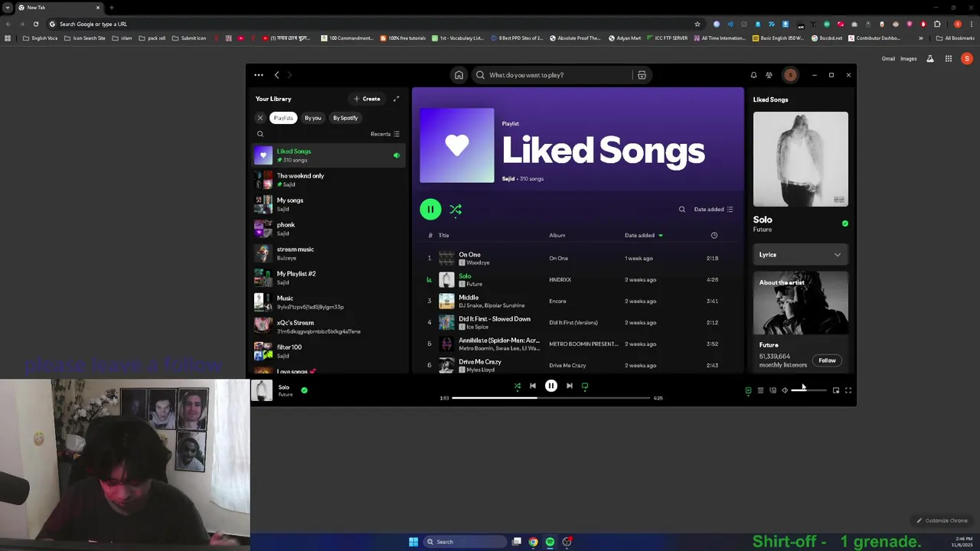Expand the Lyrics section
This screenshot has height=551, width=980.
[800, 255]
